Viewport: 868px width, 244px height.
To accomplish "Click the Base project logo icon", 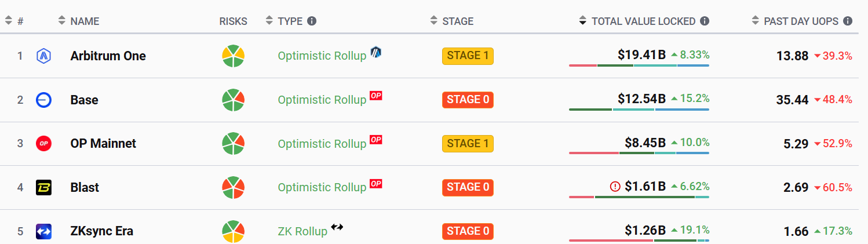I will [44, 100].
